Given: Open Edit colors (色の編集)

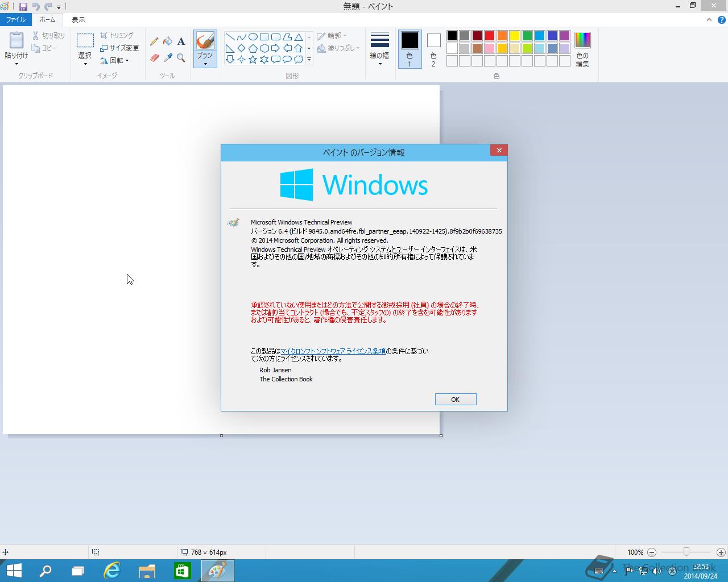Looking at the screenshot, I should 582,49.
